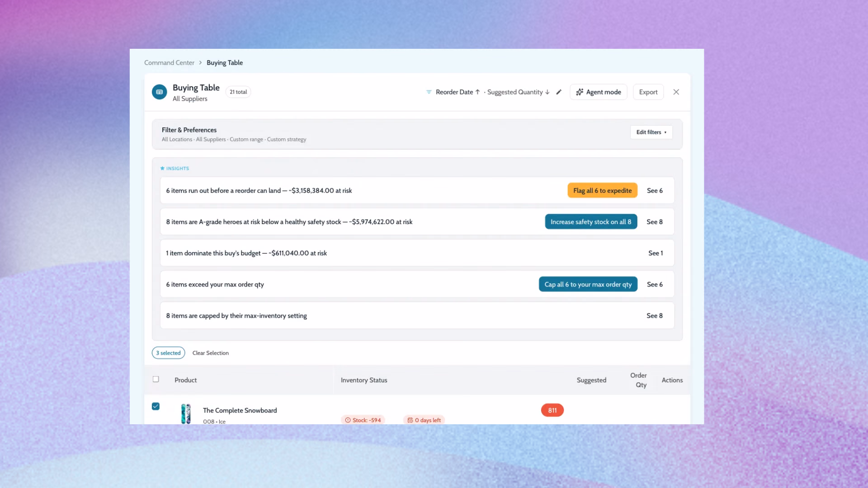Click the 21 total count badge
The image size is (868, 488).
tap(238, 92)
